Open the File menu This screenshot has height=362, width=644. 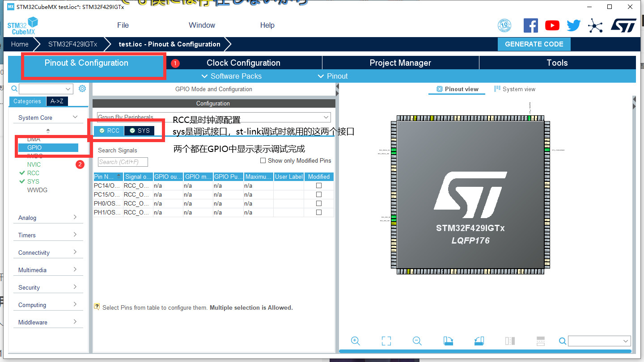click(x=123, y=25)
